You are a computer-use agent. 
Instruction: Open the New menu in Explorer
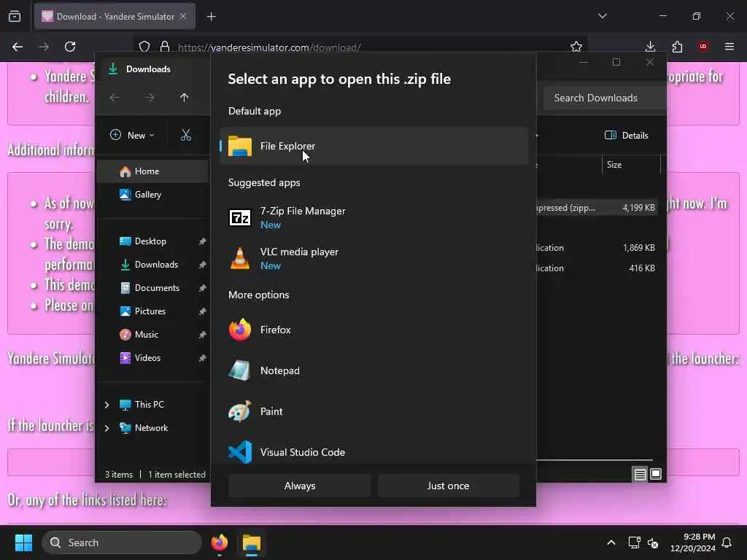[x=132, y=135]
